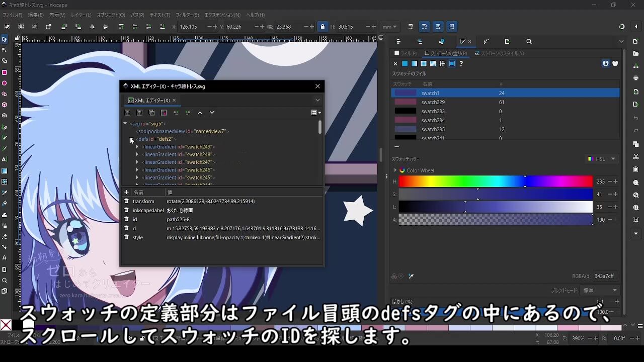
Task: Select the Text tool
Action: [5, 159]
